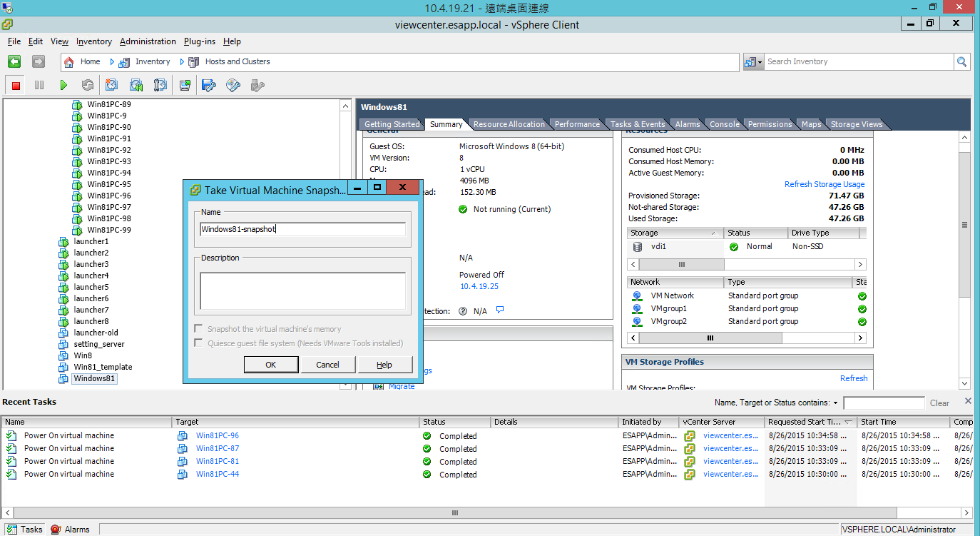Click the snapshot Description text box
Image resolution: width=980 pixels, height=536 pixels.
point(302,290)
